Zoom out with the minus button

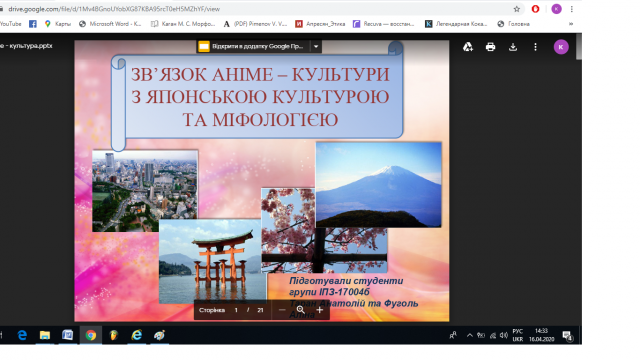[x=282, y=310]
